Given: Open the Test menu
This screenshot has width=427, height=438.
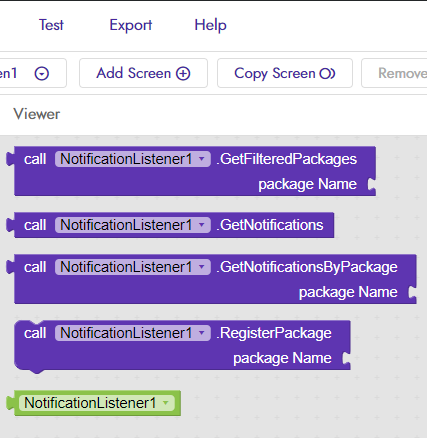Looking at the screenshot, I should (51, 25).
